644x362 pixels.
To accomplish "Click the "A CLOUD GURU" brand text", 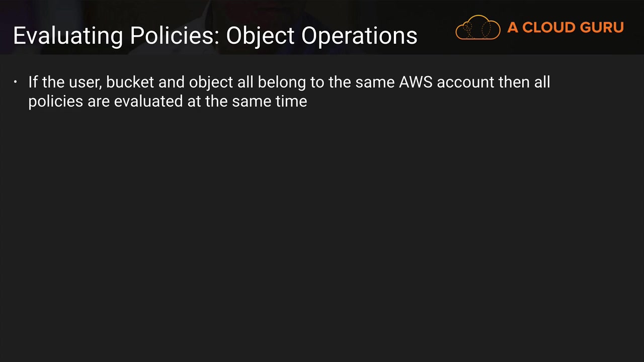I will pyautogui.click(x=566, y=28).
